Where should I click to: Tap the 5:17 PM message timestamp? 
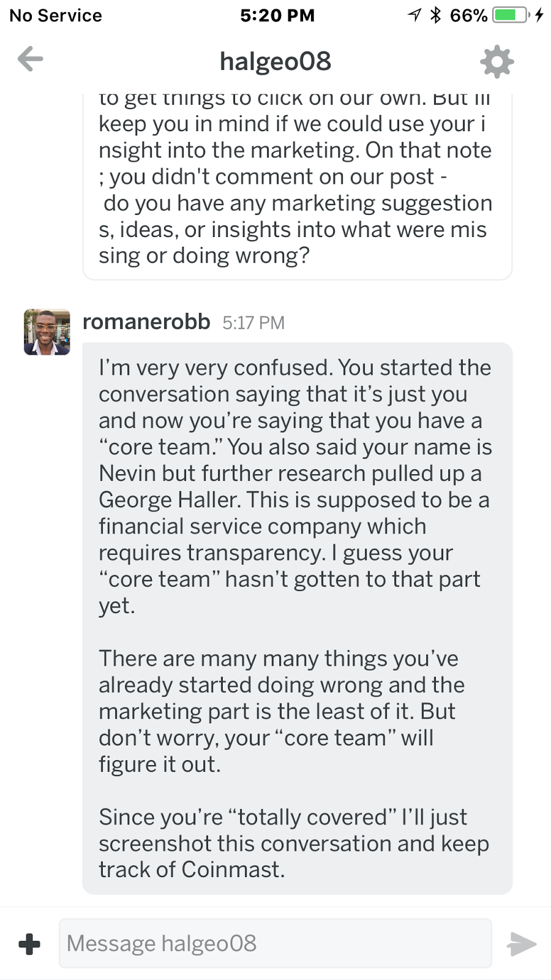[x=253, y=323]
